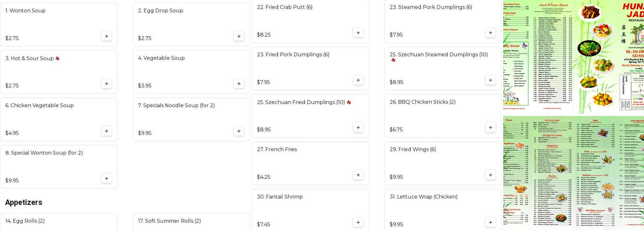Add Lettuce Wrap (Chicken) to cart
The image size is (644, 230).
[x=490, y=222]
